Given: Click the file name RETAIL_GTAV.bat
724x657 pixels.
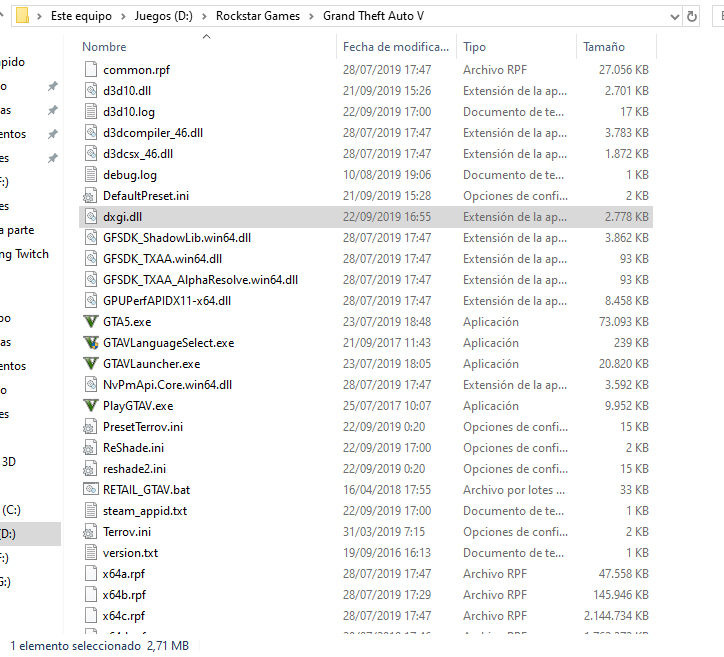Looking at the screenshot, I should point(146,490).
